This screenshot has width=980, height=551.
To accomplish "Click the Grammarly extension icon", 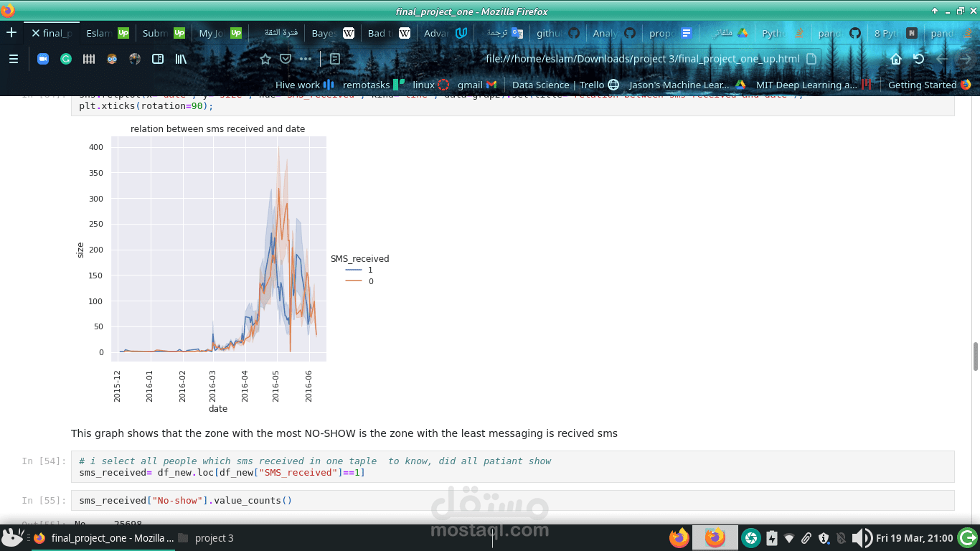I will click(65, 59).
